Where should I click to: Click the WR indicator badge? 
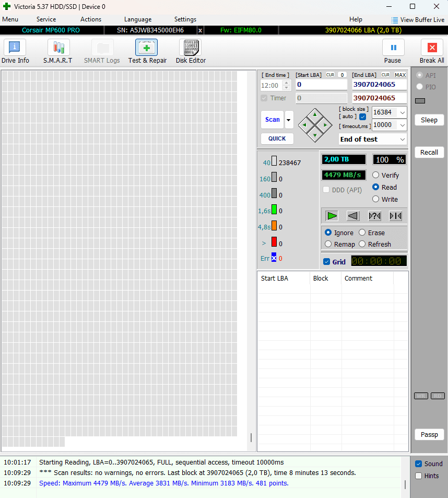point(421,396)
